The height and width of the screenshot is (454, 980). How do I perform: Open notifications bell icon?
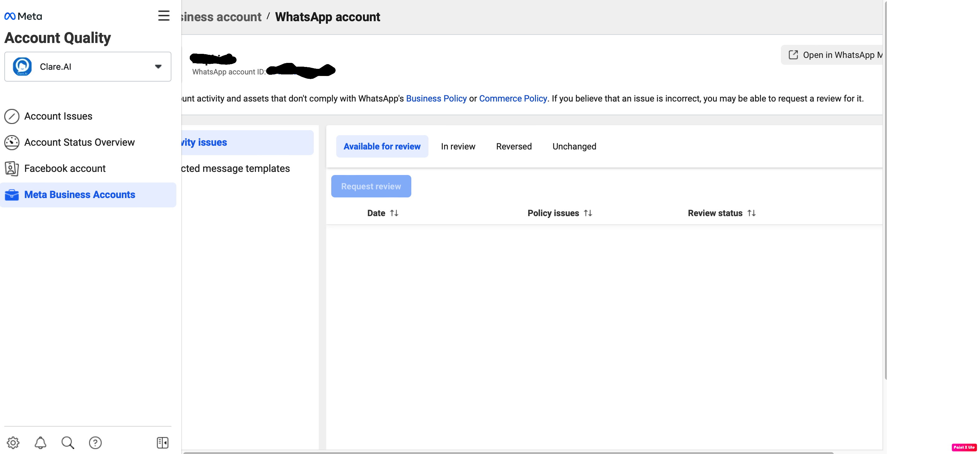(x=40, y=442)
